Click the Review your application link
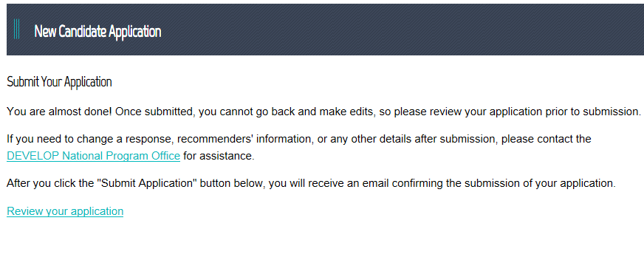This screenshot has width=644, height=277. click(x=65, y=211)
